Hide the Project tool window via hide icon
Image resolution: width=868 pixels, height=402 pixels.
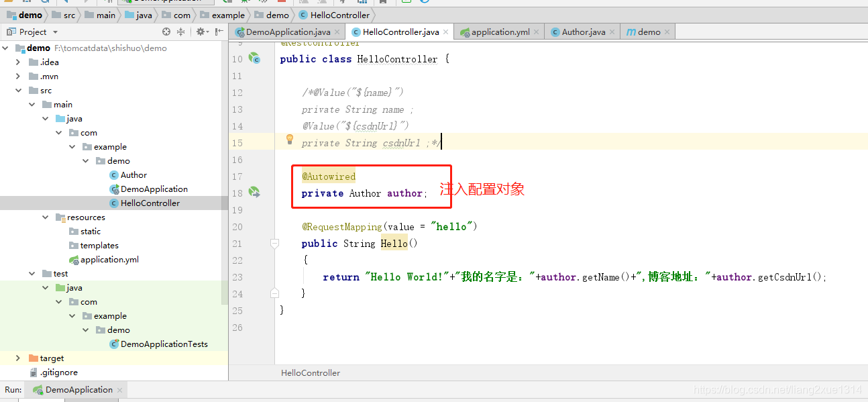pyautogui.click(x=219, y=32)
